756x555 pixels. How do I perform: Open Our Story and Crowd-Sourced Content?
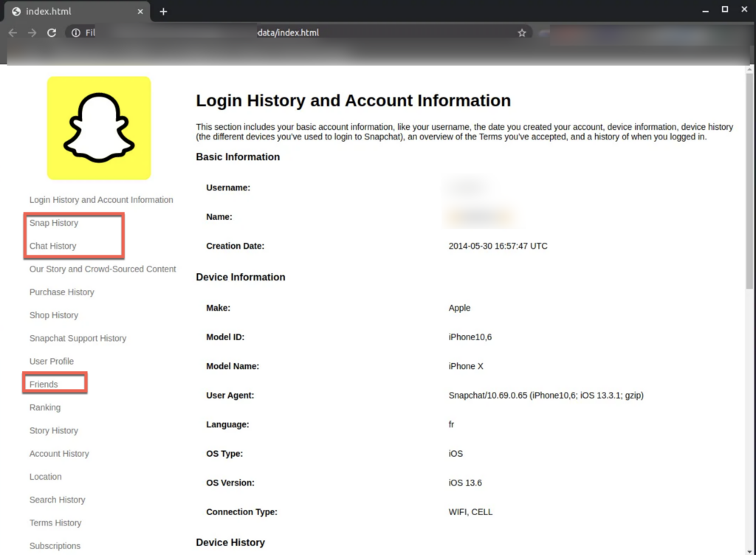point(103,269)
